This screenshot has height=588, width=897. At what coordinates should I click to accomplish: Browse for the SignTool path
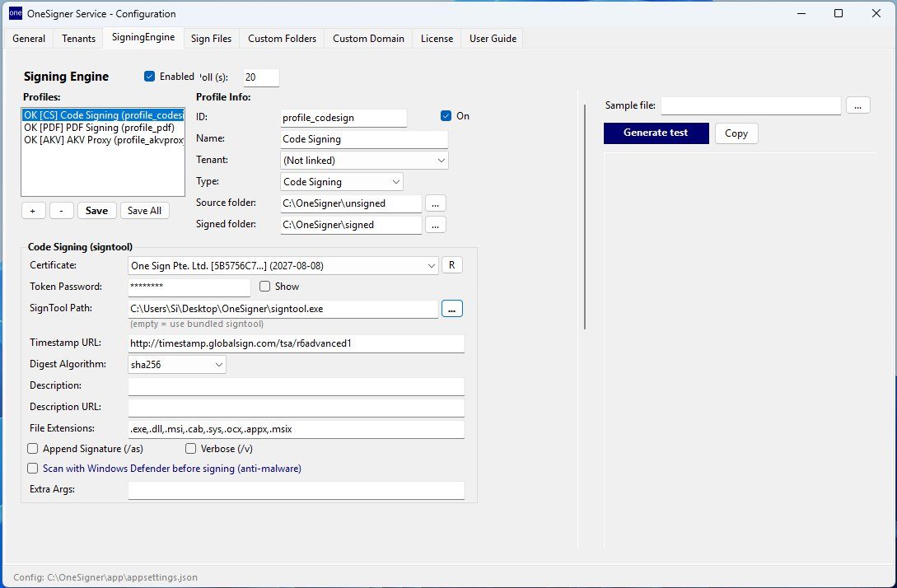[x=452, y=309]
